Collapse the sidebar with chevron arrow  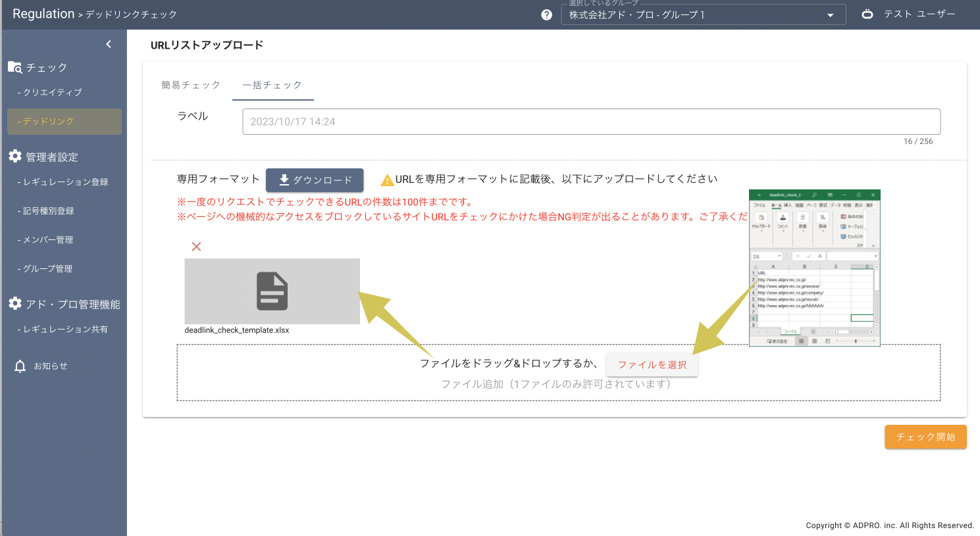click(109, 44)
